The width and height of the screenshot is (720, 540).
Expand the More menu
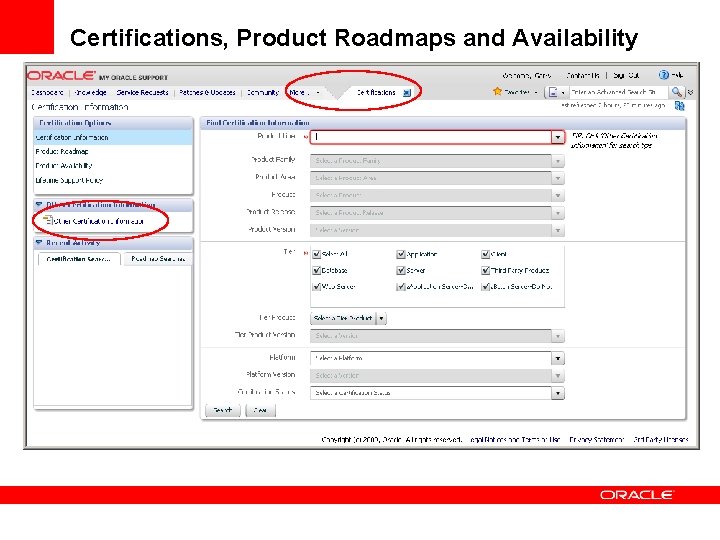[304, 92]
